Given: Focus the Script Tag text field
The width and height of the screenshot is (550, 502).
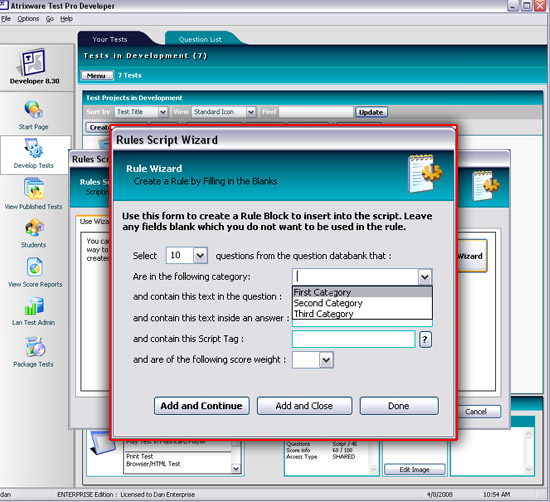Looking at the screenshot, I should tap(354, 339).
